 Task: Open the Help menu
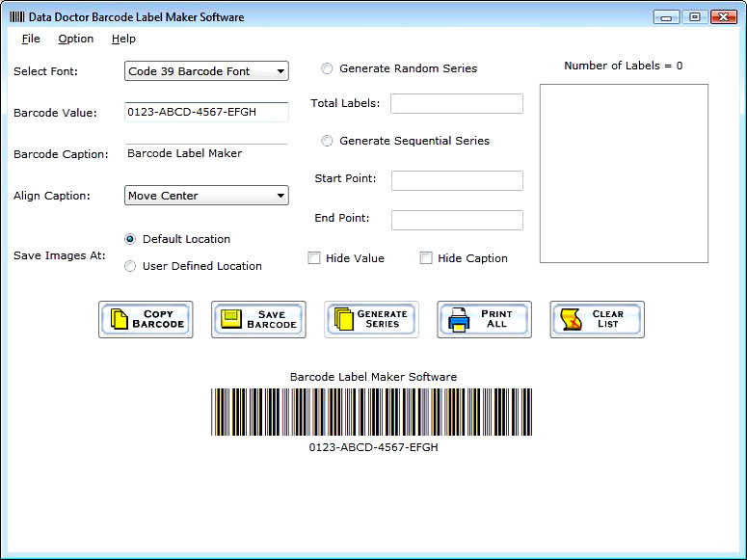coord(123,39)
